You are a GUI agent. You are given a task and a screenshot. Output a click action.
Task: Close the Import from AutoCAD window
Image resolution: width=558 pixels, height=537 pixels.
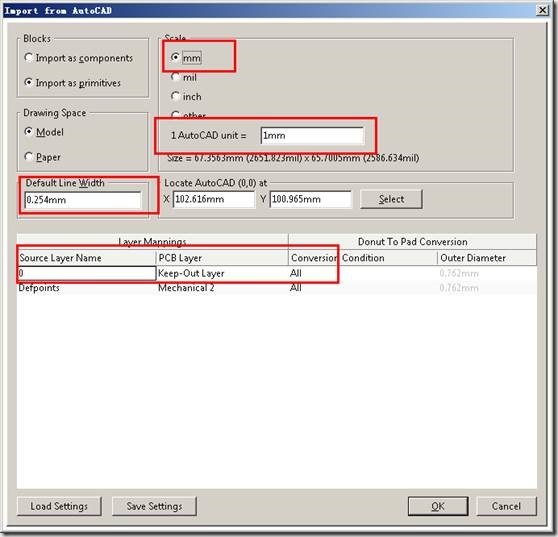[542, 10]
